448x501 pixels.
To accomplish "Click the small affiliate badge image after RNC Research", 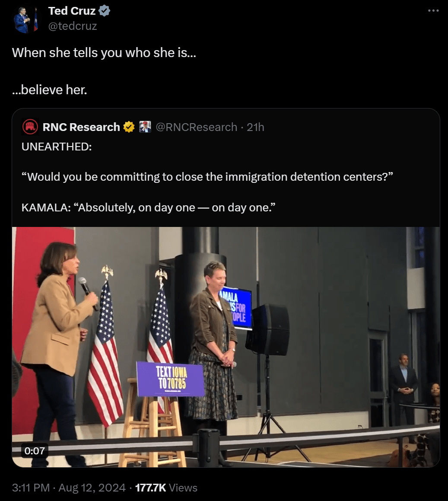I will [x=145, y=127].
